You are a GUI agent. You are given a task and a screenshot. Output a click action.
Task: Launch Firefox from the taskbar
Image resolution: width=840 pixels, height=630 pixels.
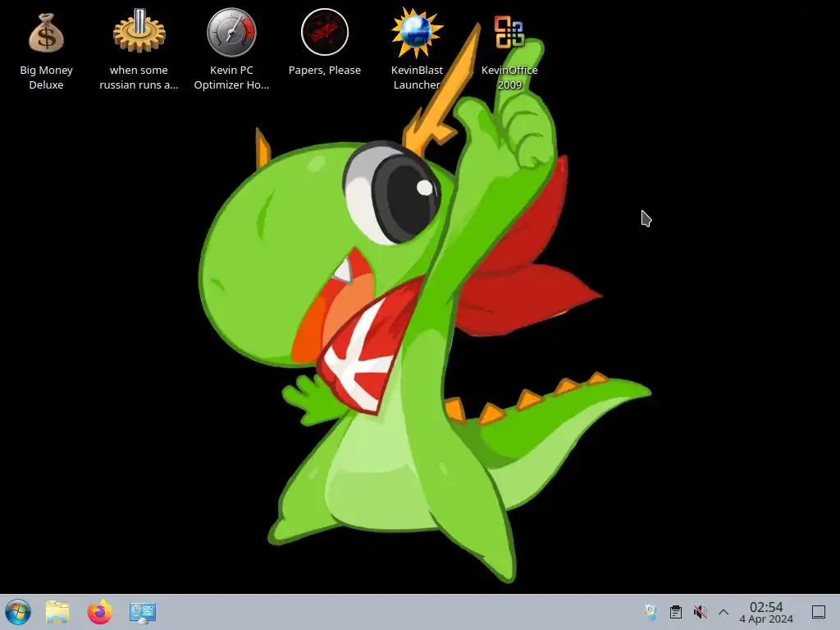pyautogui.click(x=99, y=612)
